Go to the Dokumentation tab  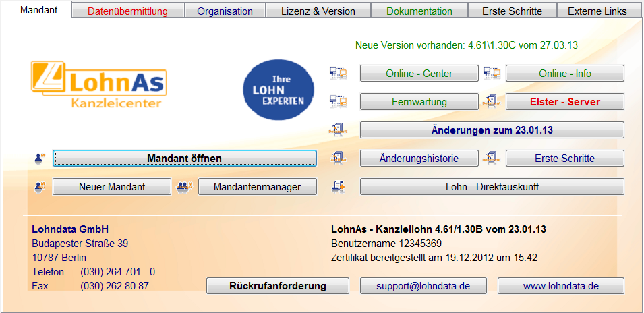pos(419,11)
